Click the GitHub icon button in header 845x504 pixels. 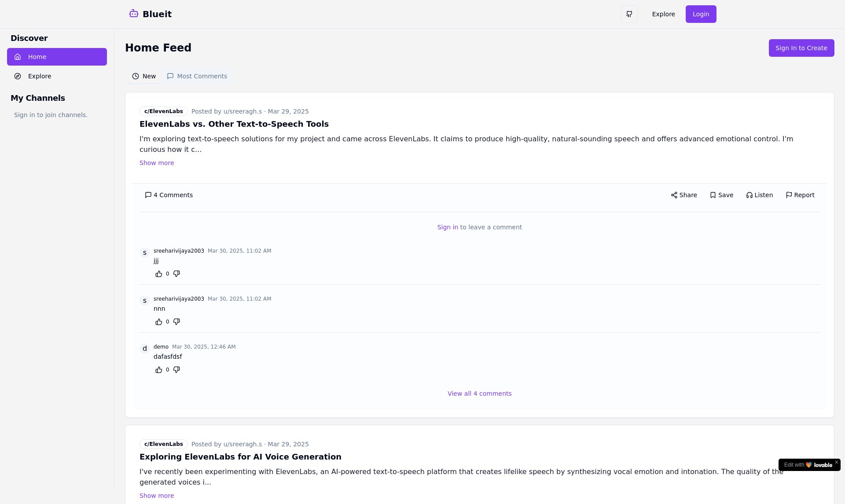coord(629,14)
